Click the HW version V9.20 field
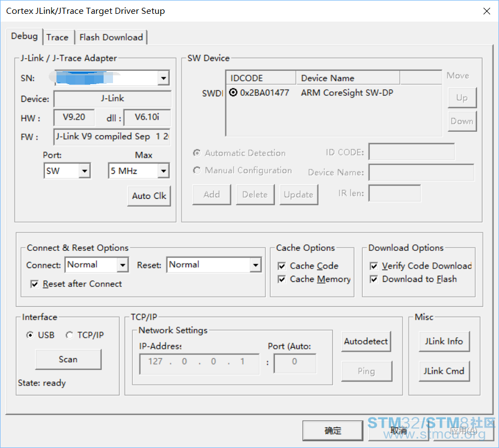Image resolution: width=499 pixels, height=448 pixels. tap(74, 117)
